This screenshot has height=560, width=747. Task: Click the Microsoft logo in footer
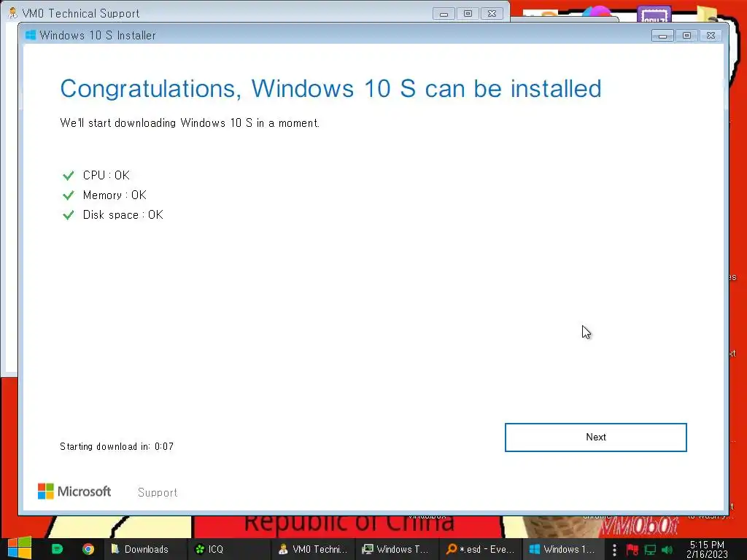pyautogui.click(x=74, y=491)
